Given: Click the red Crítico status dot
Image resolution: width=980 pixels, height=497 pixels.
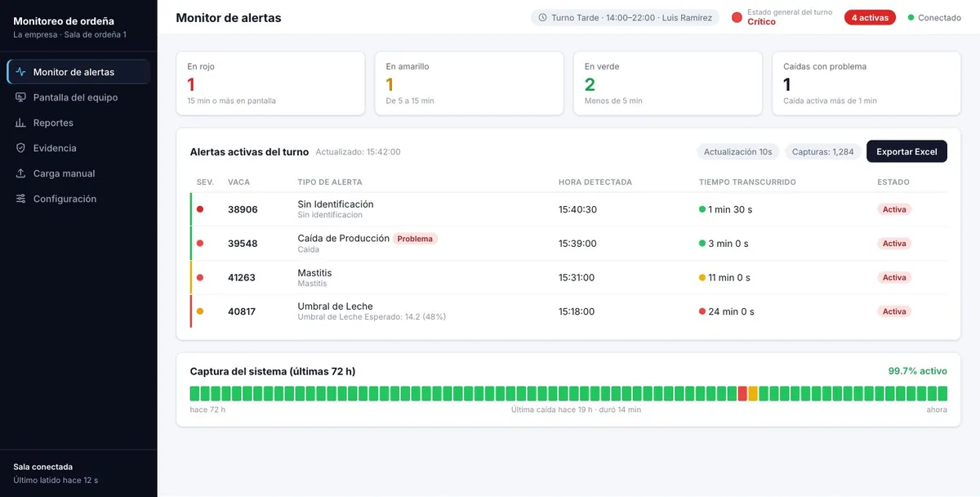Looking at the screenshot, I should pos(737,17).
